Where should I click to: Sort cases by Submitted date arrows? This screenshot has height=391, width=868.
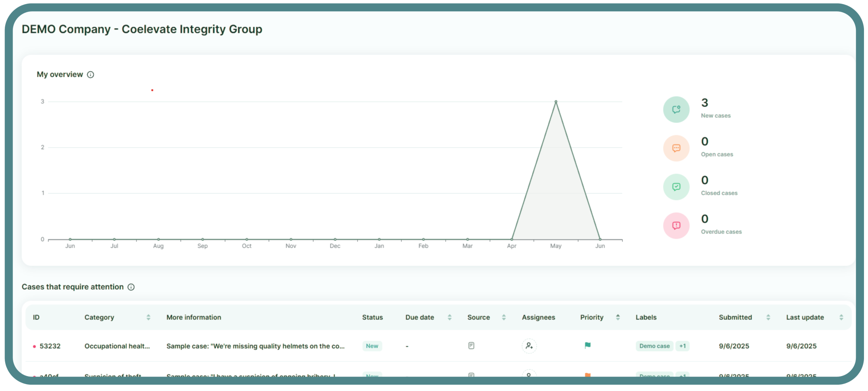(x=768, y=318)
